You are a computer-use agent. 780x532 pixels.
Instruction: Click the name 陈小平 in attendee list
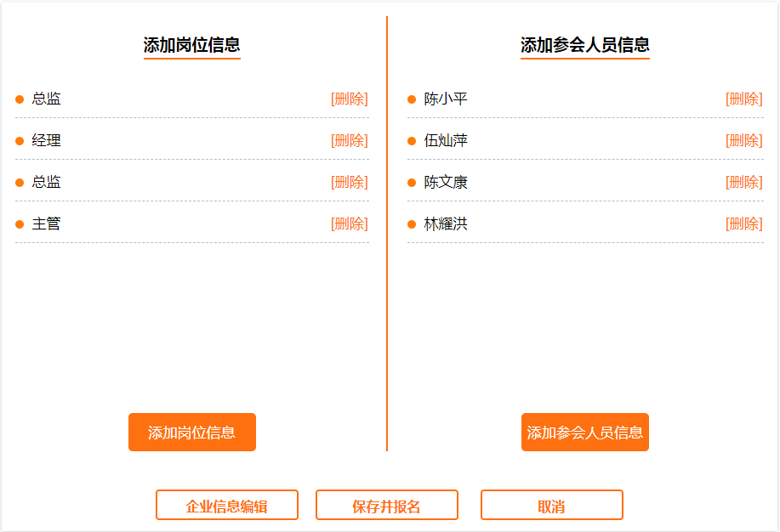pos(446,99)
